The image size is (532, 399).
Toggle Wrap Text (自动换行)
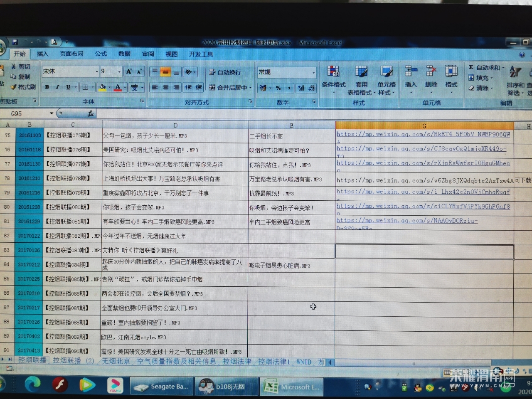coord(225,72)
